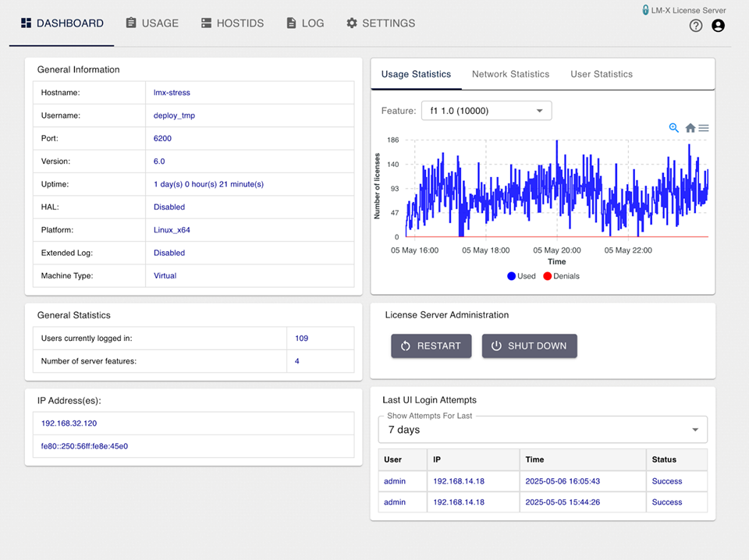The height and width of the screenshot is (560, 749).
Task: Select the Usage Statistics tab
Action: (x=416, y=74)
